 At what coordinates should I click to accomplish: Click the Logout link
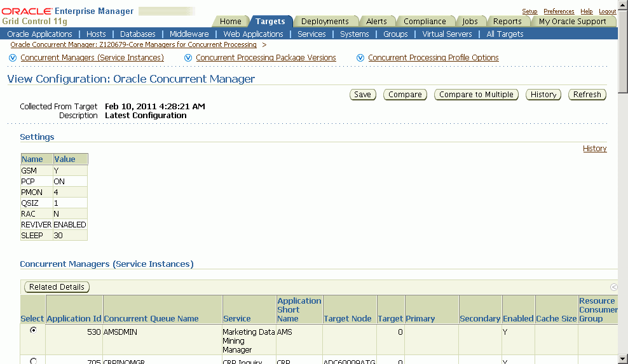tap(607, 11)
